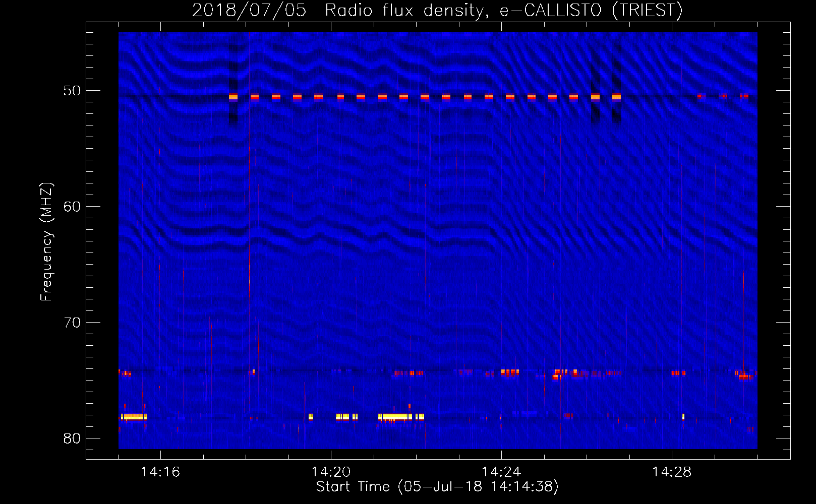Click the 80 frequency tick label
Image resolution: width=816 pixels, height=504 pixels.
[x=72, y=438]
